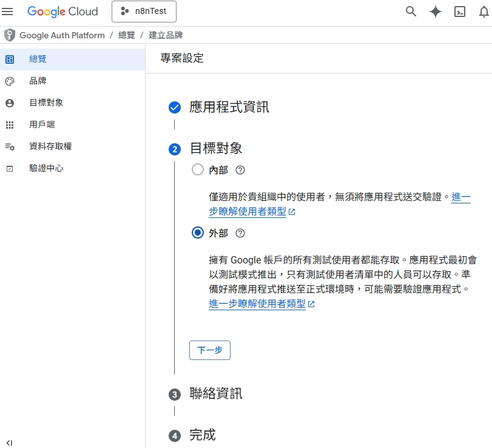Go to 總覽 breadcrumb link

click(x=126, y=35)
